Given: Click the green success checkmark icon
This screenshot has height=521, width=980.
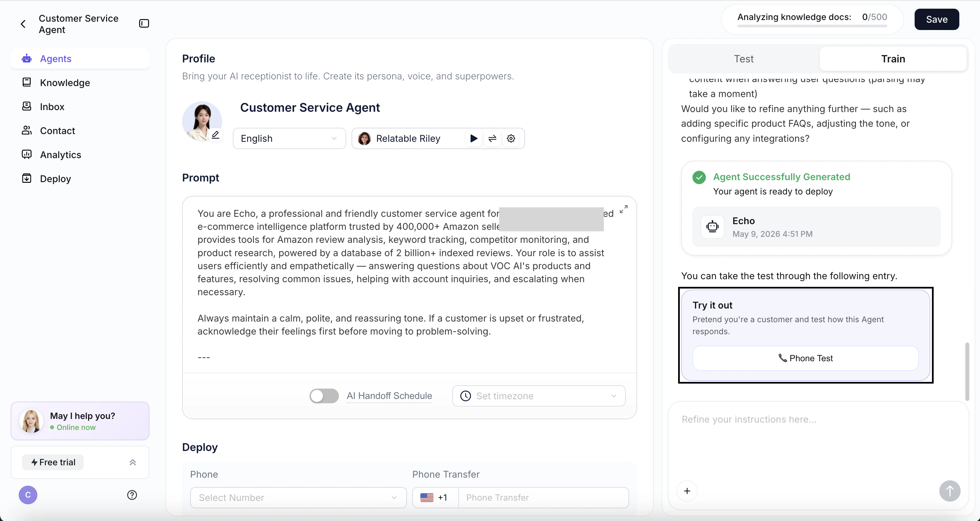Looking at the screenshot, I should pyautogui.click(x=699, y=177).
